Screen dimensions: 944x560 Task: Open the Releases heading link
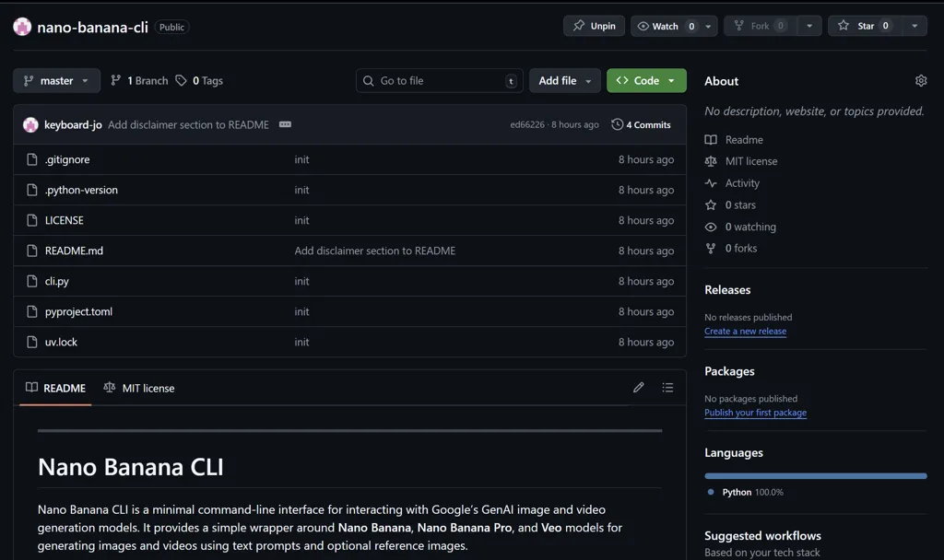pyautogui.click(x=727, y=289)
